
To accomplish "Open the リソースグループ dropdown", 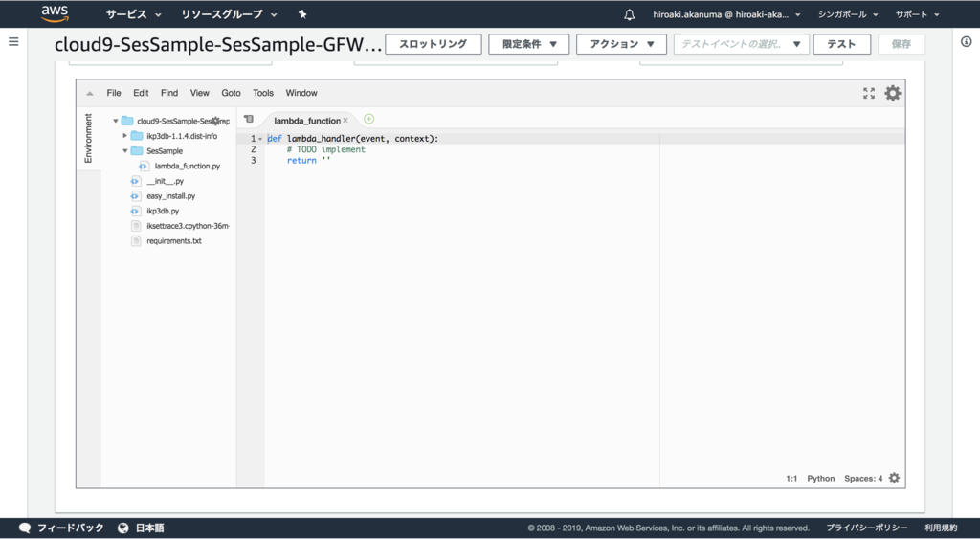I will (229, 14).
